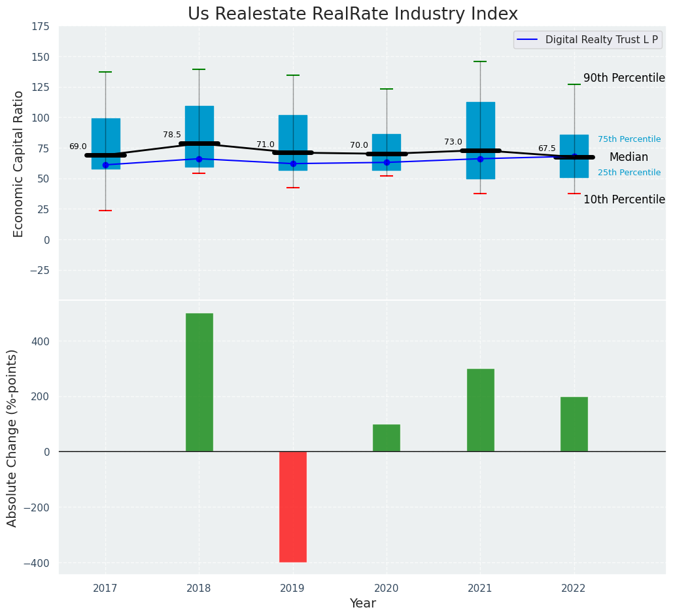The image size is (673, 616).
Task: Select the green 2022 change bar
Action: (x=574, y=424)
